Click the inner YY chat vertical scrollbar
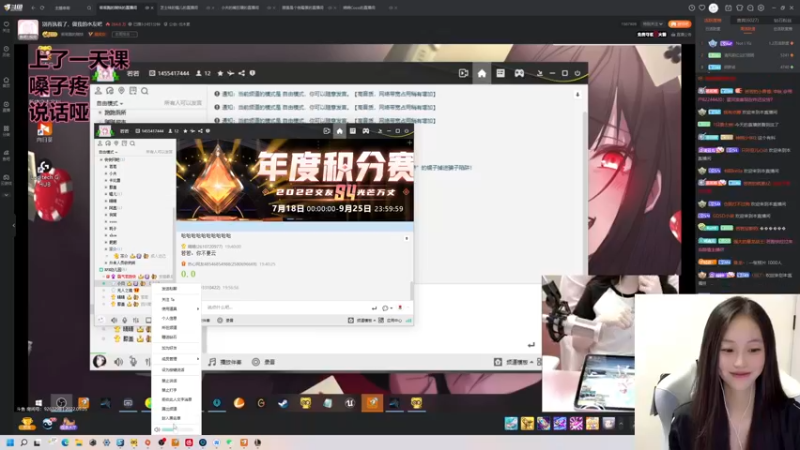Screen dimensions: 800x450 point(411,291)
